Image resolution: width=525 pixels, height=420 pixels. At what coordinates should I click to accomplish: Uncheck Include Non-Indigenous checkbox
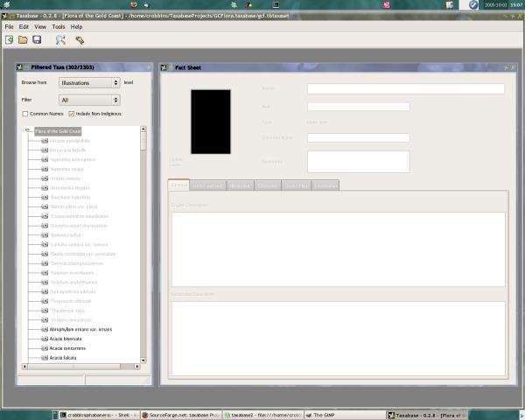72,114
